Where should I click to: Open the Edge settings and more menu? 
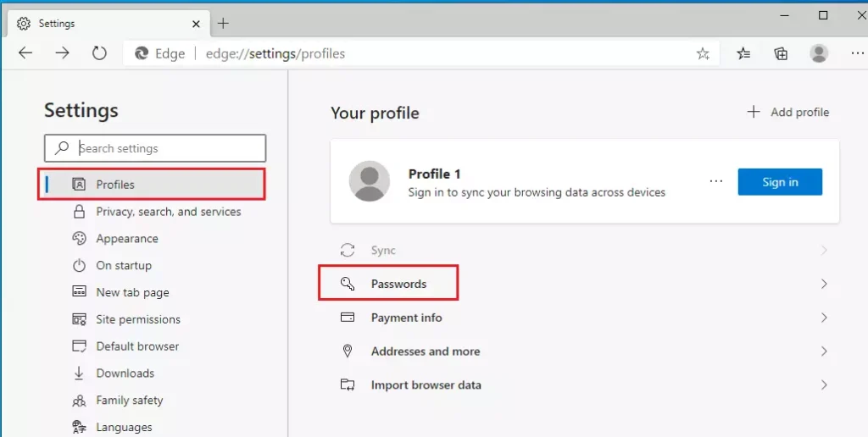pos(858,53)
